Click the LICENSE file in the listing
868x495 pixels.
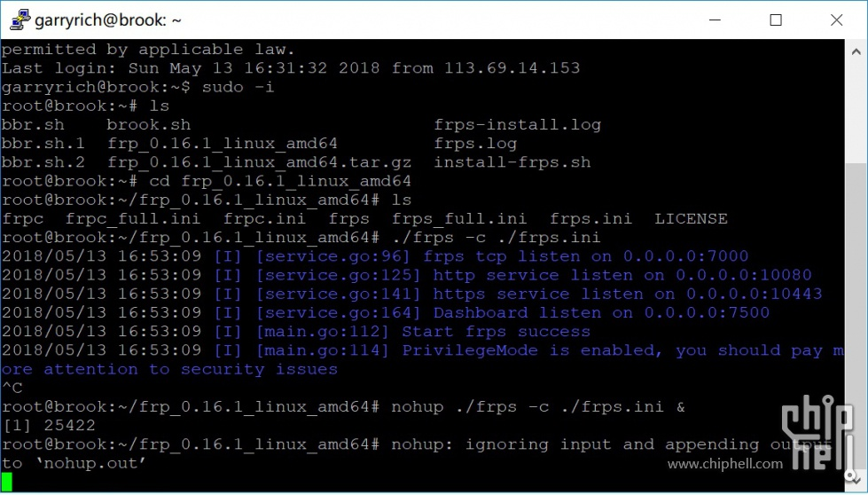click(x=691, y=218)
